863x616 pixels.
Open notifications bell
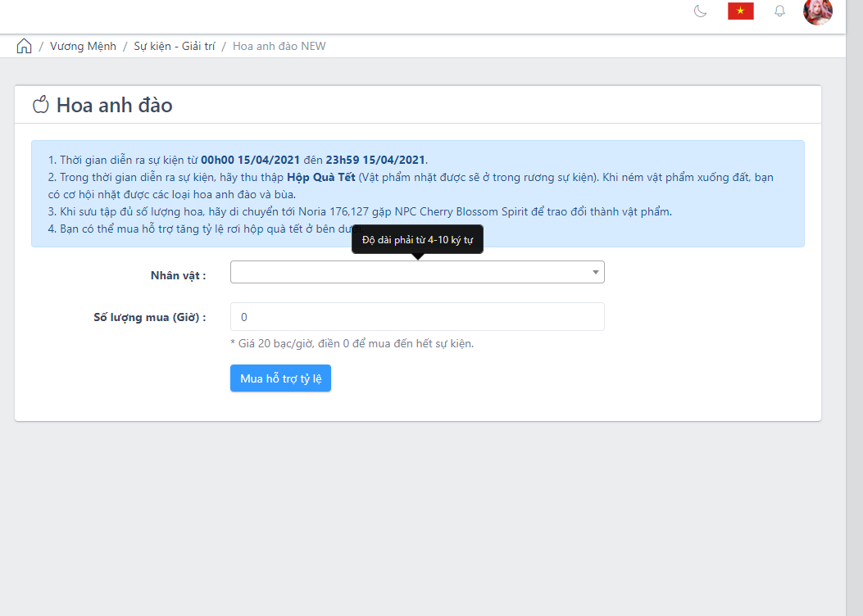click(779, 11)
